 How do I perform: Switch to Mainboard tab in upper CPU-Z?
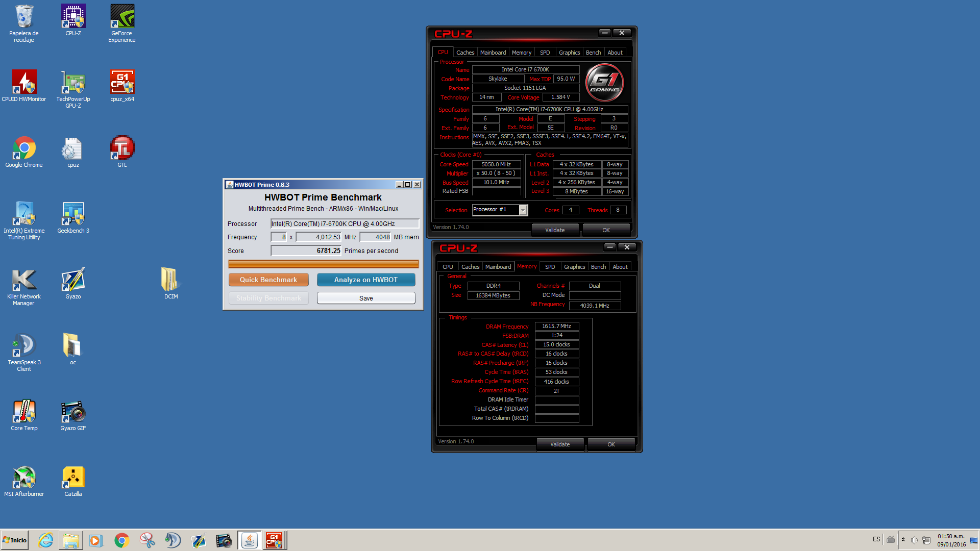[493, 53]
